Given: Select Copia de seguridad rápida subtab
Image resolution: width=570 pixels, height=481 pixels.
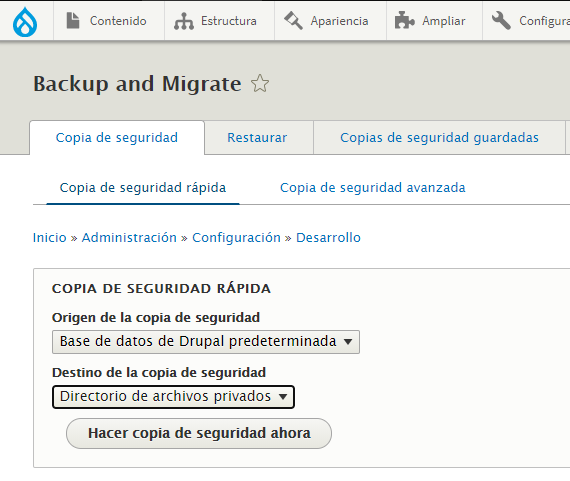Looking at the screenshot, I should tap(143, 188).
